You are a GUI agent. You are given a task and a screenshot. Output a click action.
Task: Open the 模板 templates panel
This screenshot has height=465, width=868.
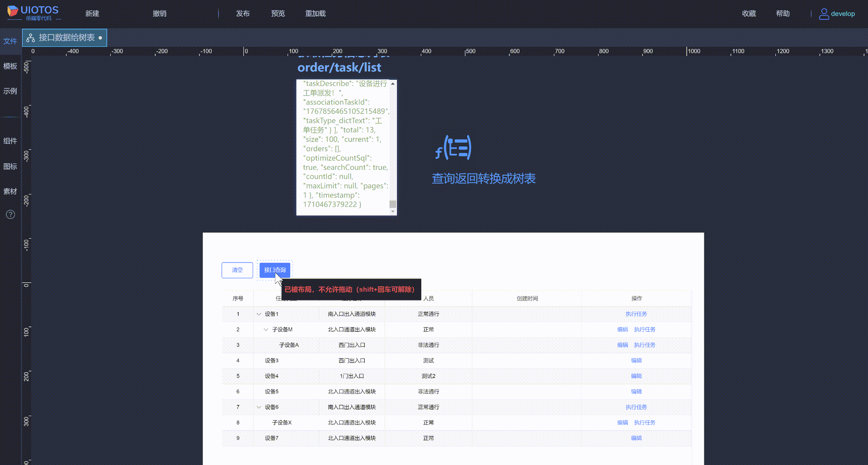point(10,66)
